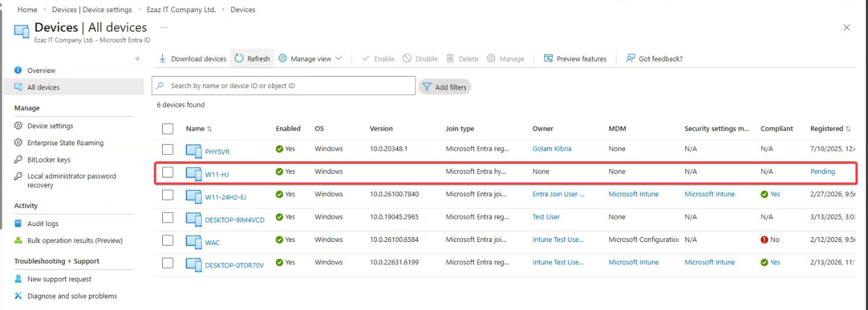
Task: Click the Compliant column header
Action: click(x=777, y=129)
